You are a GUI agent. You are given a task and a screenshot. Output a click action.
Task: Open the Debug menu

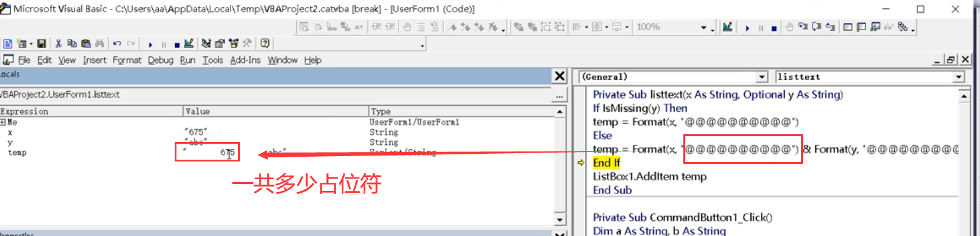pos(160,60)
